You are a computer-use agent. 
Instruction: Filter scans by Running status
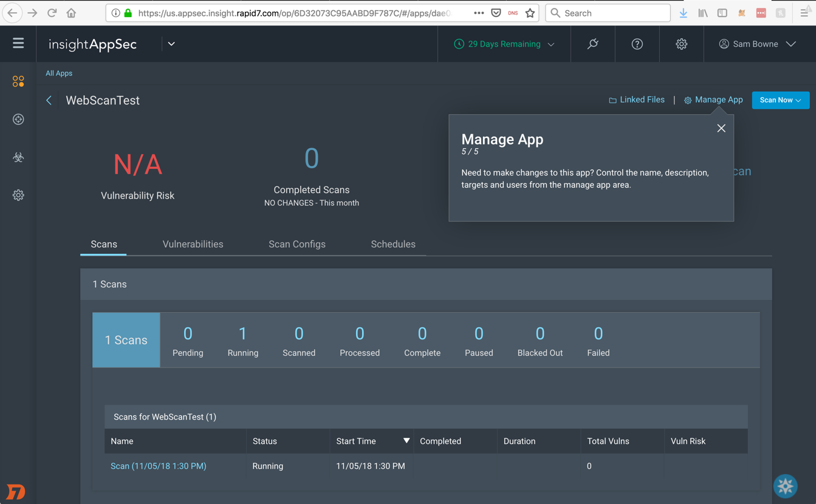click(242, 341)
